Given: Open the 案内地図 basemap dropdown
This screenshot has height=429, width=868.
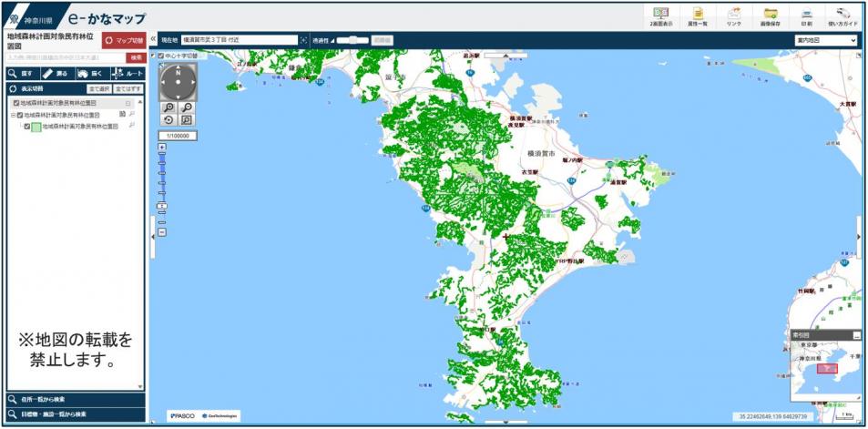Looking at the screenshot, I should coord(825,41).
